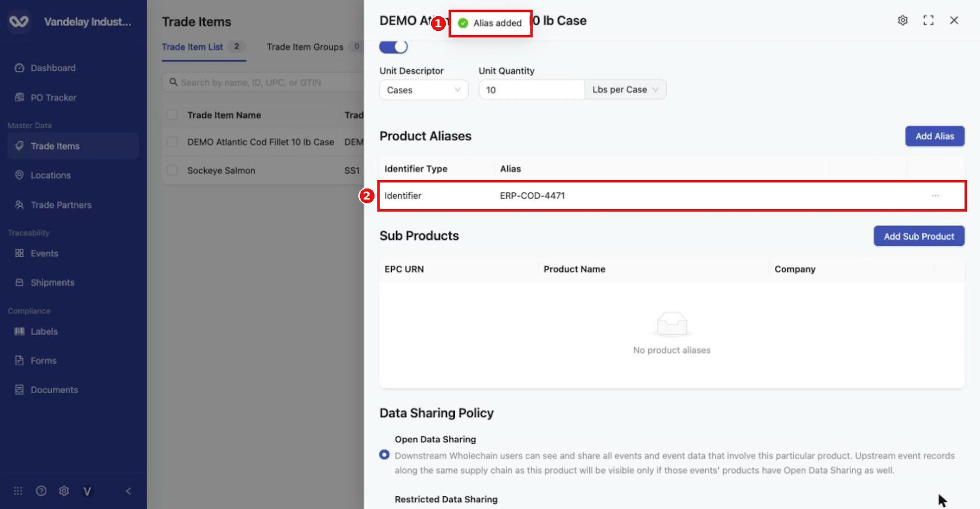Toggle the blue switch above Unit Descriptor
The image size is (980, 509).
[x=393, y=47]
